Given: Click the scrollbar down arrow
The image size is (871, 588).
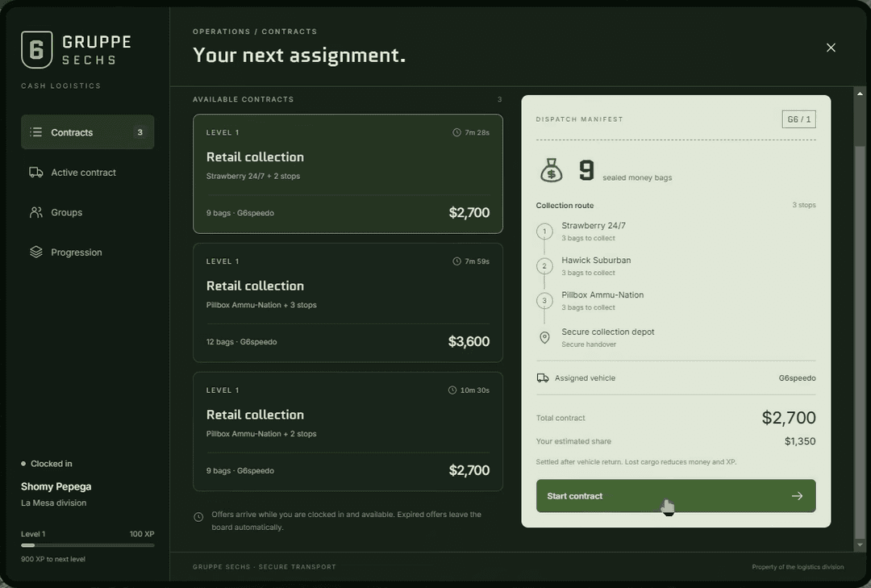Looking at the screenshot, I should tap(860, 545).
